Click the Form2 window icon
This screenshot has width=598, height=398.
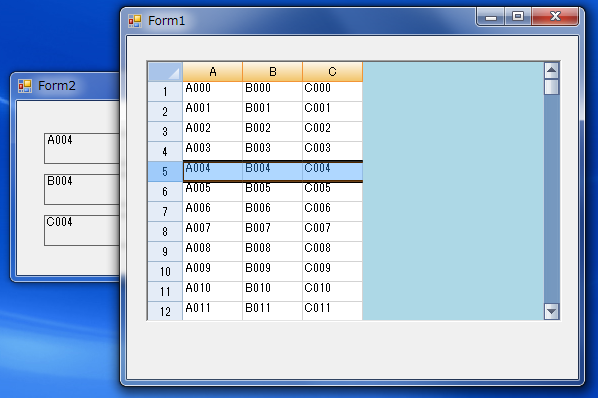click(25, 86)
